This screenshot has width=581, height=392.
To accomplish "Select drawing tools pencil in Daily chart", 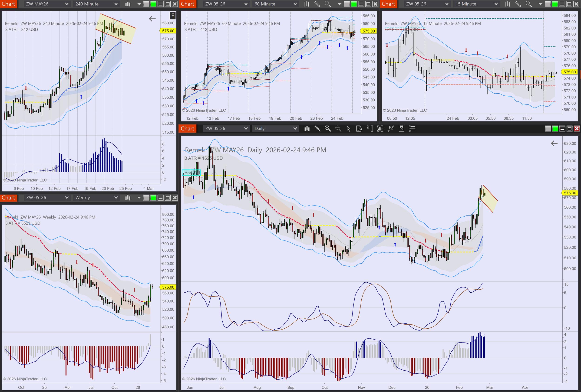I will pos(317,129).
